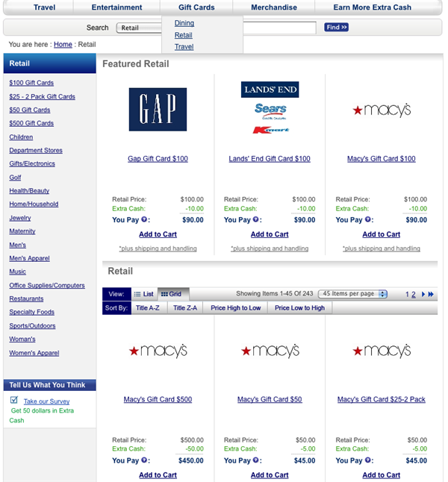Open Office Supplies/Computers category

tap(47, 285)
